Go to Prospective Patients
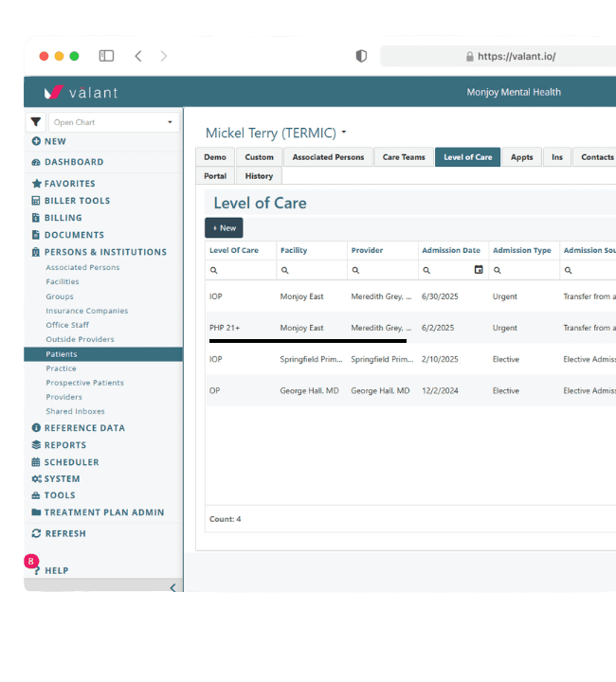The height and width of the screenshot is (682, 616). (x=84, y=383)
